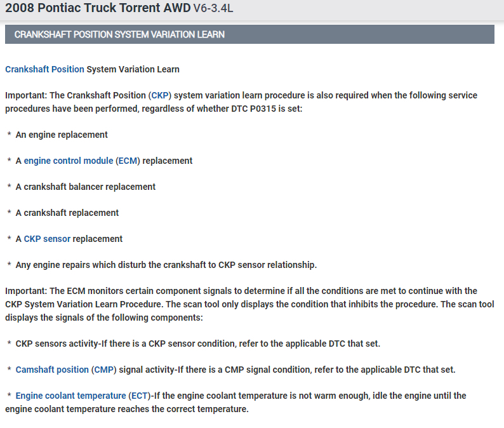Open the Crankshaft Position link in heading

[x=44, y=69]
